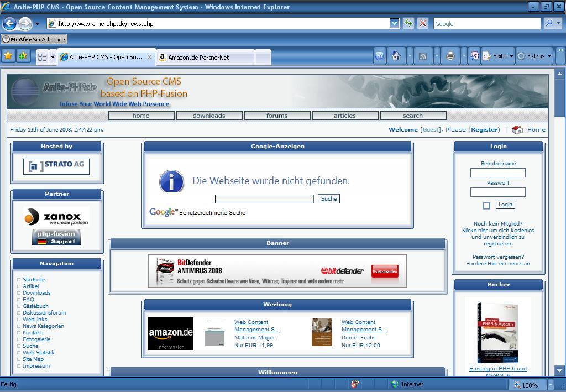The width and height of the screenshot is (566, 392).
Task: Open the downloads site menu item
Action: pos(209,116)
